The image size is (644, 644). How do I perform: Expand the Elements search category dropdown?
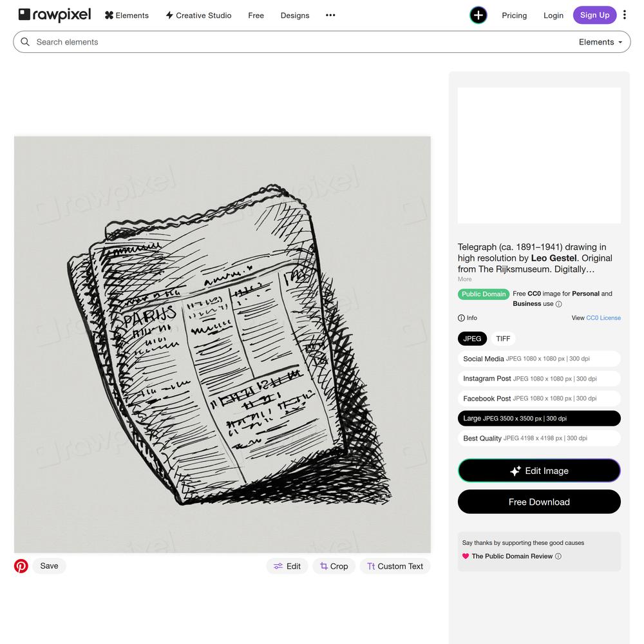(x=600, y=42)
